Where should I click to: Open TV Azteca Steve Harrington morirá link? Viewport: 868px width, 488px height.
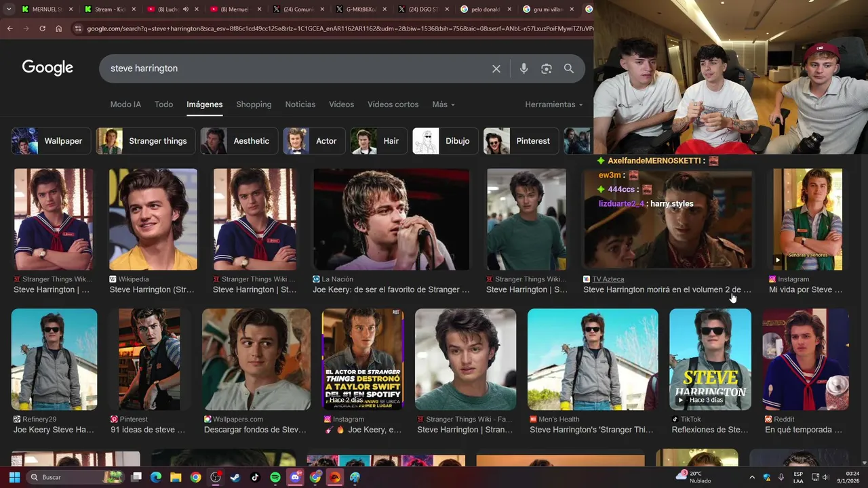tap(667, 289)
